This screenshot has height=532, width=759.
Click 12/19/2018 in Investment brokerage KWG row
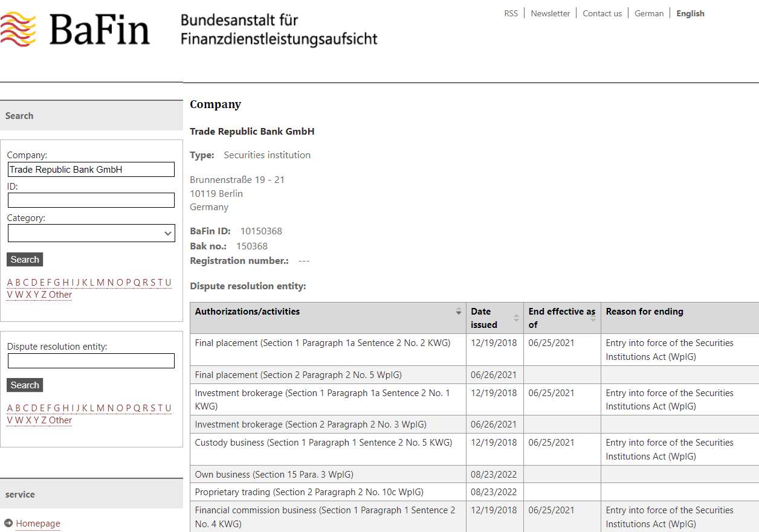pyautogui.click(x=494, y=393)
